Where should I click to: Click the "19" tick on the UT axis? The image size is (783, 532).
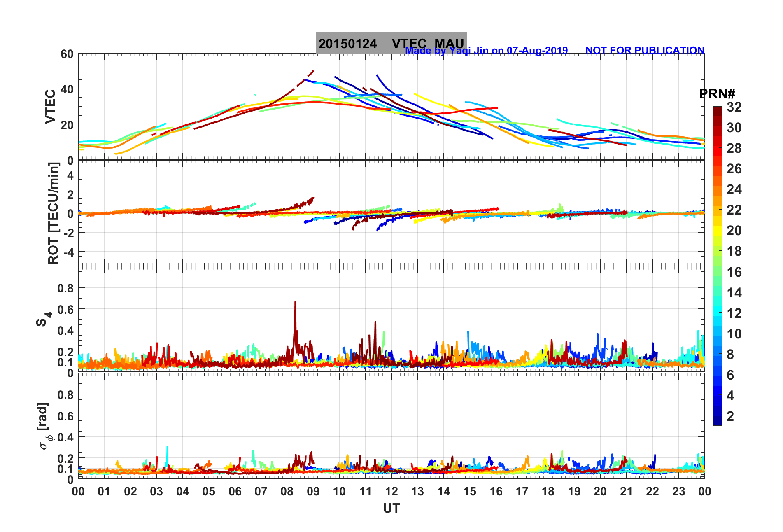coord(574,491)
